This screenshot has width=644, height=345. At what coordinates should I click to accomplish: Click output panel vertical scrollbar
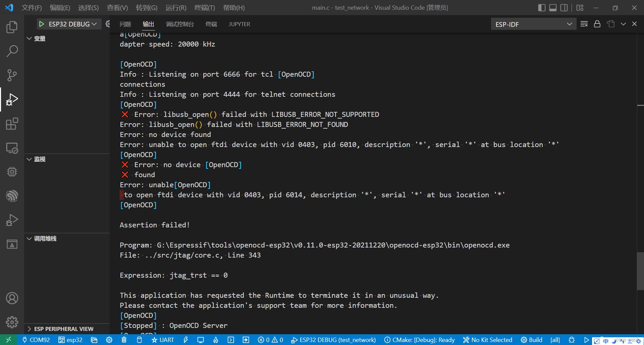coord(640,271)
